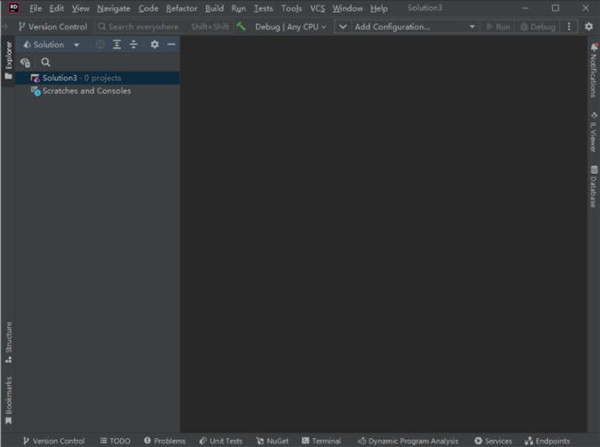Open the Debug | Any CPU dropdown
This screenshot has height=447, width=600.
[x=290, y=27]
